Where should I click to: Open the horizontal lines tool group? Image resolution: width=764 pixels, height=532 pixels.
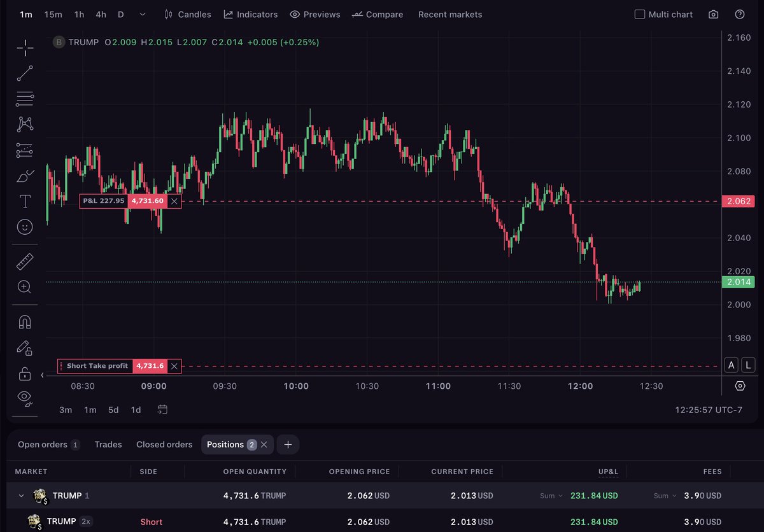pyautogui.click(x=25, y=99)
